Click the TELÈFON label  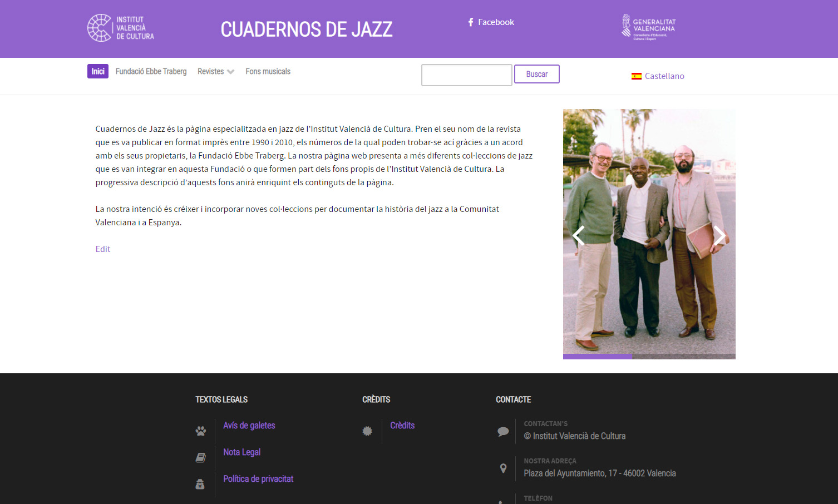click(x=538, y=498)
